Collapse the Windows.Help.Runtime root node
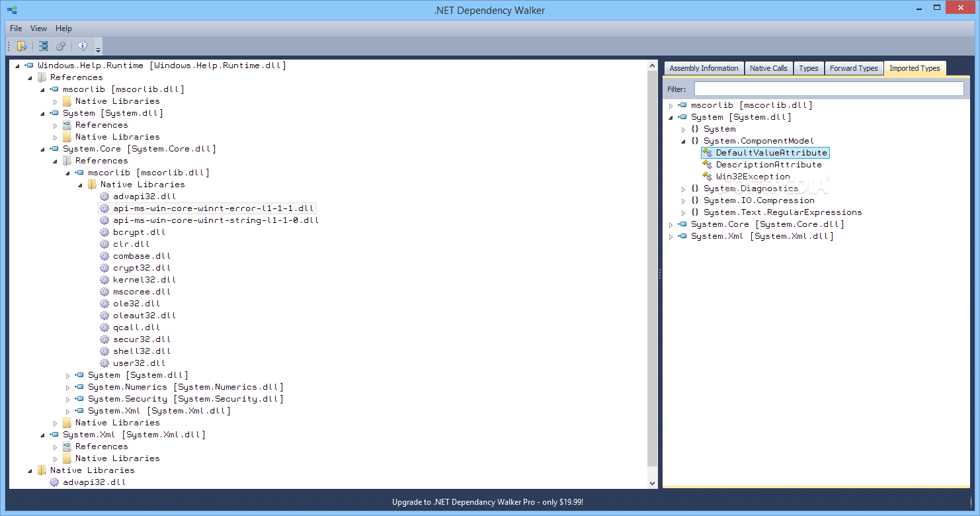 coord(17,66)
